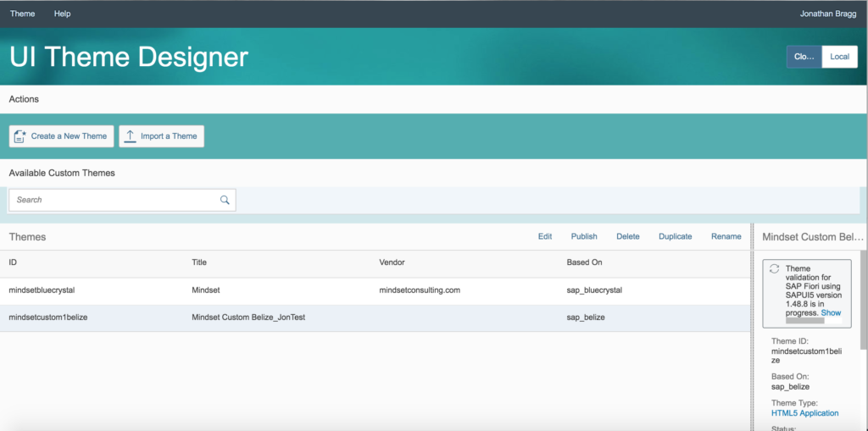Click Duplicate in the Themes toolbar
Viewport: 868px width, 431px height.
coord(676,236)
